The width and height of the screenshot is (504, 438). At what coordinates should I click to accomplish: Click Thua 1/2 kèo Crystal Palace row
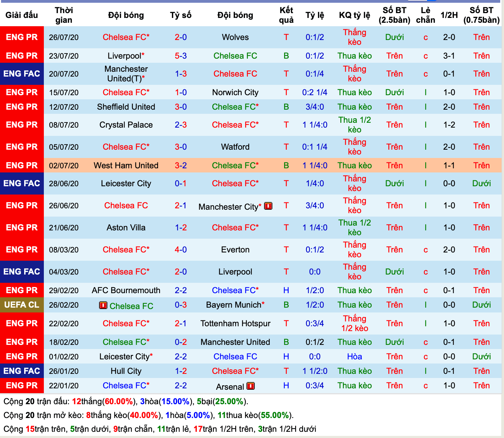(x=355, y=125)
